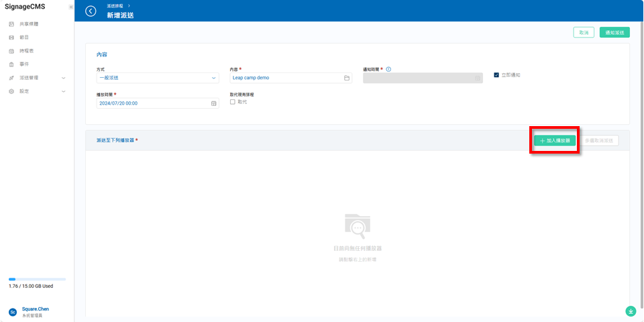The width and height of the screenshot is (644, 322).
Task: Click the 播放時間 date input field
Action: point(151,103)
